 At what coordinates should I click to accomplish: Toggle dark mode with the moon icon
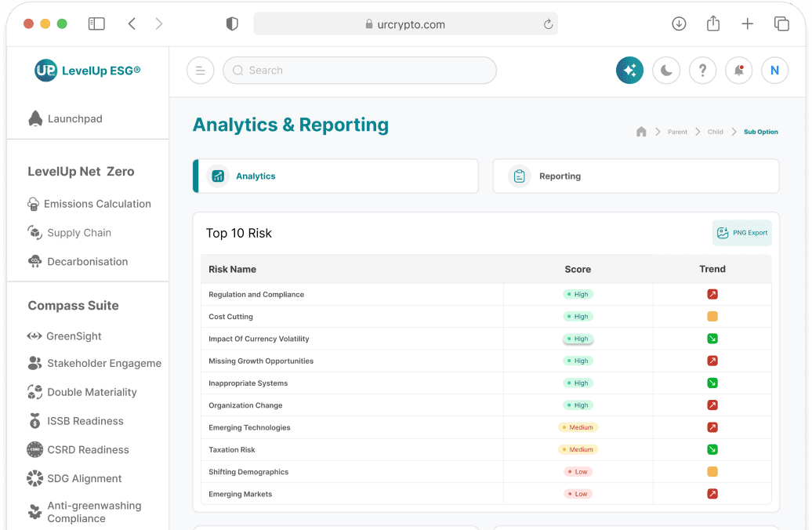click(666, 70)
